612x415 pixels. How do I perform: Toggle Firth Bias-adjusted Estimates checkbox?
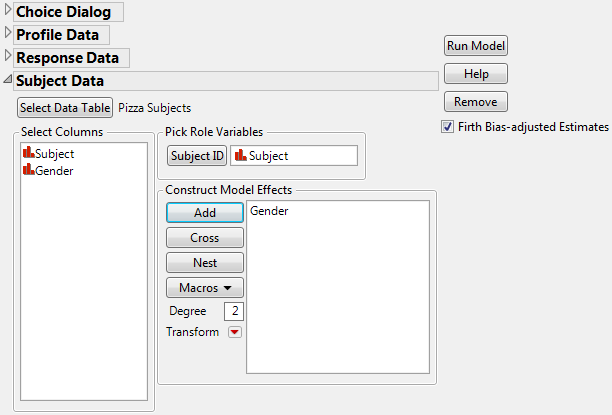pos(446,127)
